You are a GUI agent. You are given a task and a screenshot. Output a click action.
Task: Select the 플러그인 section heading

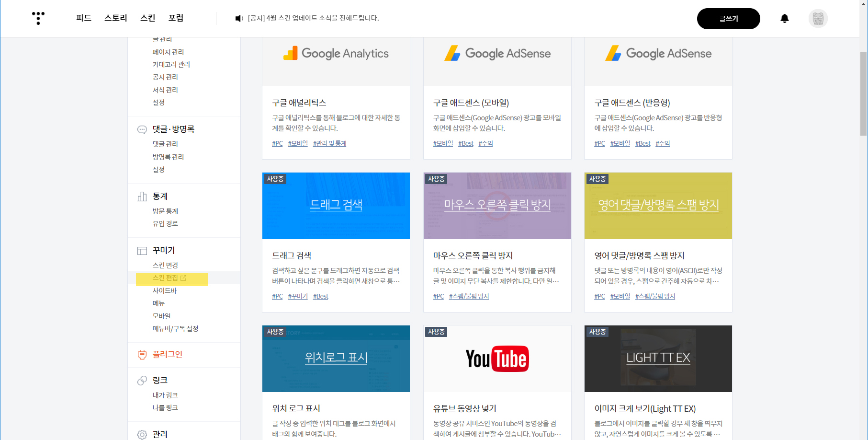[168, 354]
